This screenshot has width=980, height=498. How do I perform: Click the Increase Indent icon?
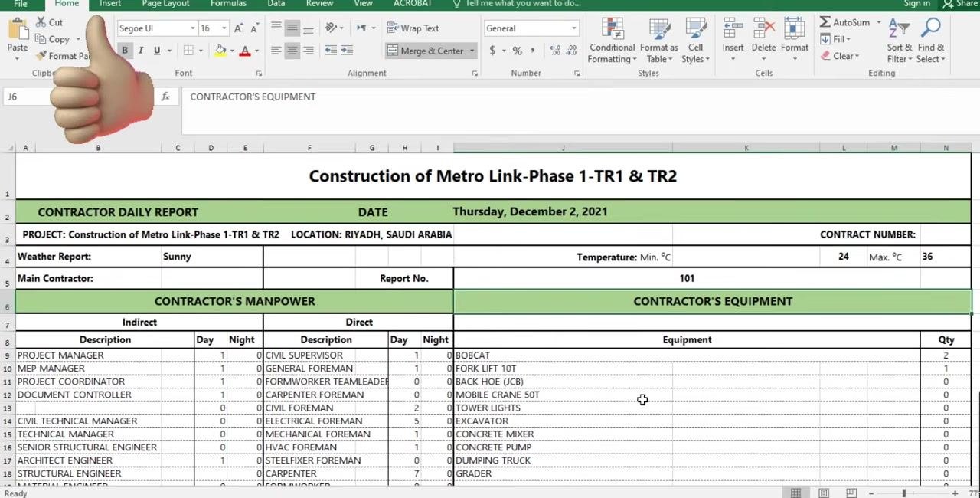(x=347, y=51)
